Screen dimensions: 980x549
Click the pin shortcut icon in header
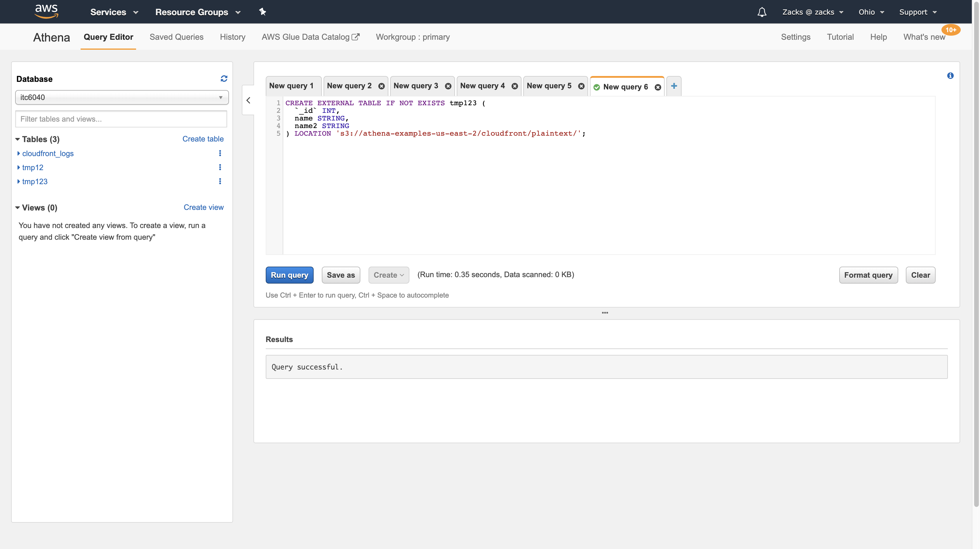pos(263,12)
